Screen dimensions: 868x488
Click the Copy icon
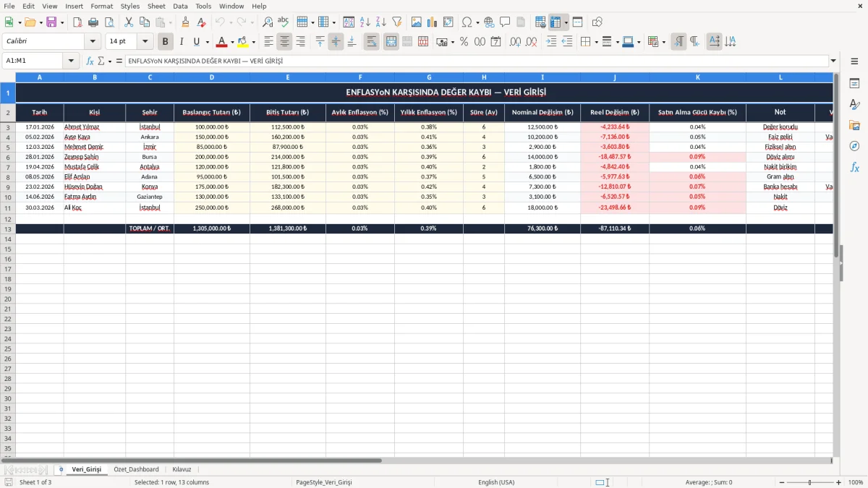(145, 22)
